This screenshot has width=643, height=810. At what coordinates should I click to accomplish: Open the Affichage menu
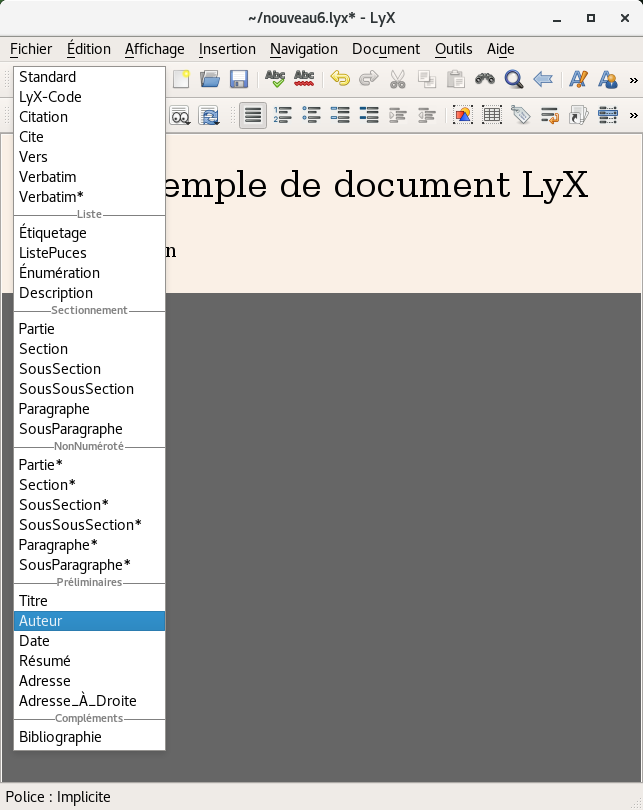[x=154, y=49]
